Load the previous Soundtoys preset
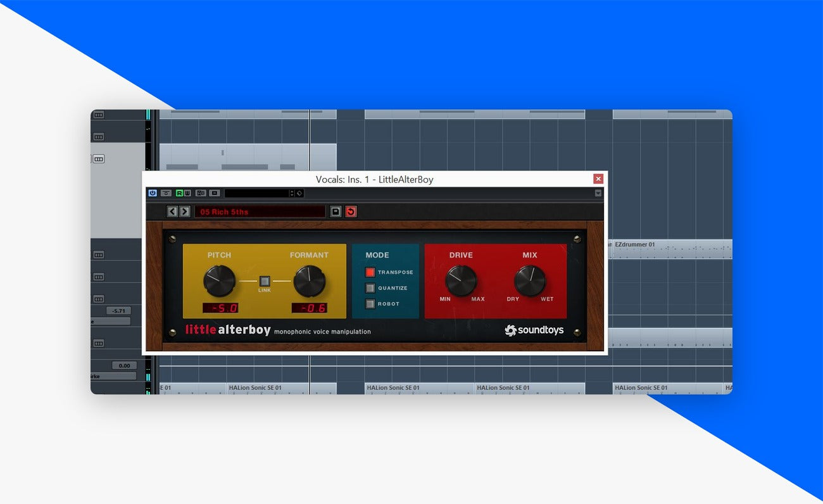 [172, 211]
